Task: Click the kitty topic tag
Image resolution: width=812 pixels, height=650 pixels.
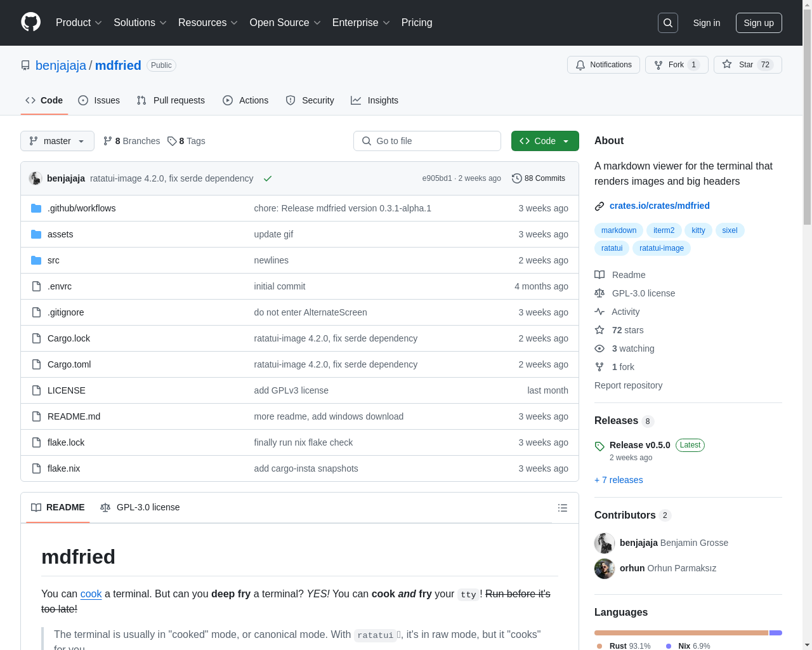Action: point(698,230)
